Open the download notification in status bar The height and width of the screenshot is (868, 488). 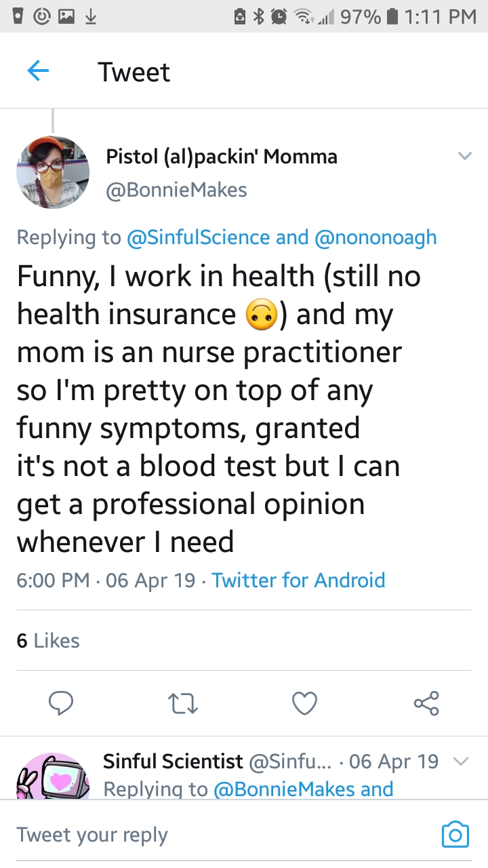tap(89, 17)
